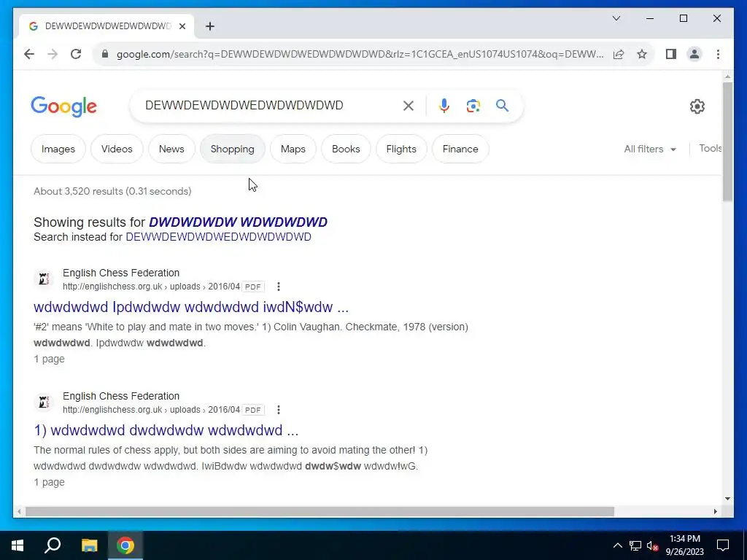Open the tab search chevron
Screen dimensions: 747x560
point(616,18)
